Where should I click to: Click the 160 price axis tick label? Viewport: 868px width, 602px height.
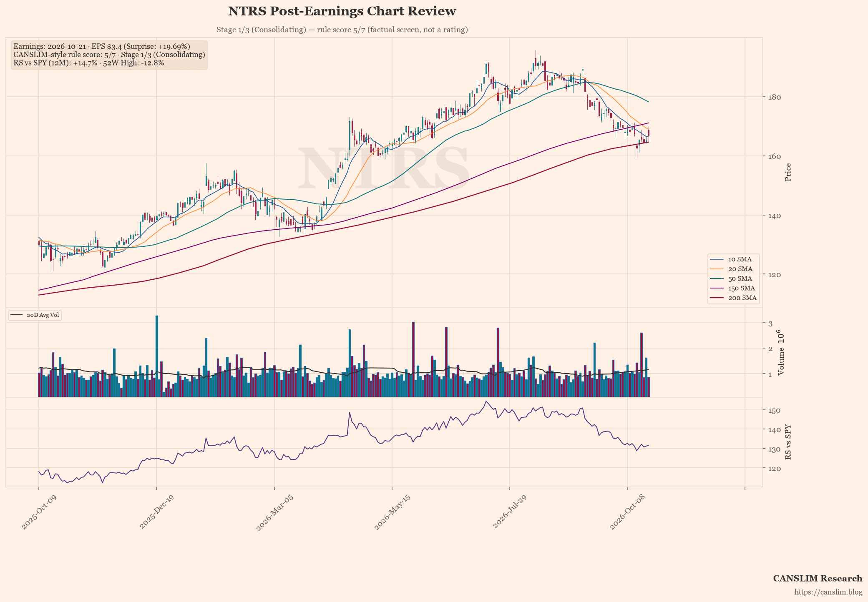coord(775,156)
